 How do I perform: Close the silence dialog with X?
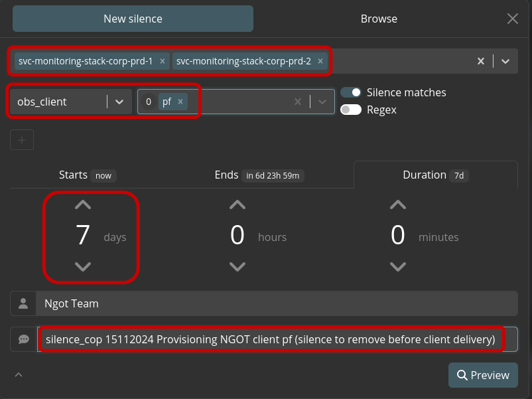(x=512, y=19)
